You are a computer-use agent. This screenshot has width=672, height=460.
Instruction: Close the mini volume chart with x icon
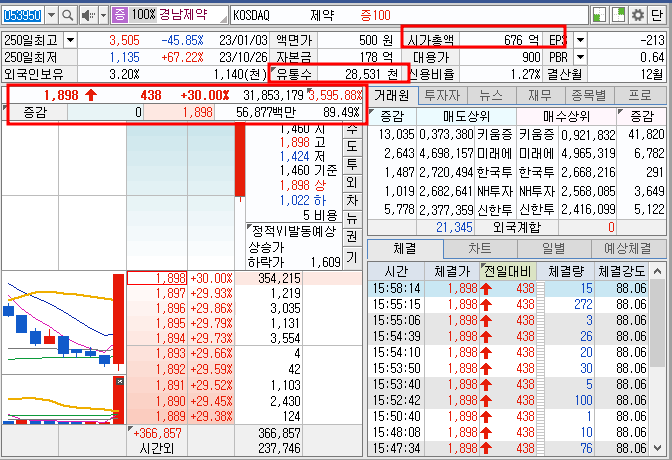[120, 381]
